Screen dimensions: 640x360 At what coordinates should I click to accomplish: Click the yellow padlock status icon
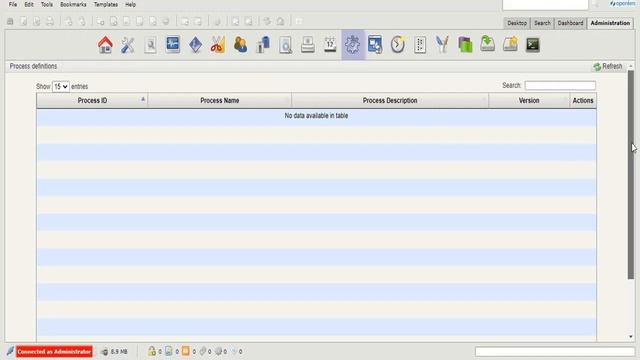152,351
